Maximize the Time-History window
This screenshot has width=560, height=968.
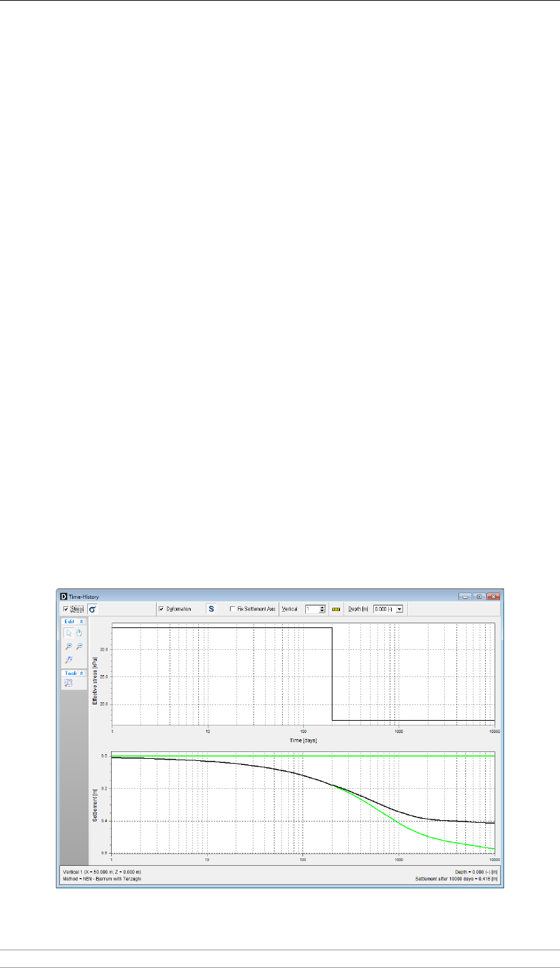click(480, 596)
